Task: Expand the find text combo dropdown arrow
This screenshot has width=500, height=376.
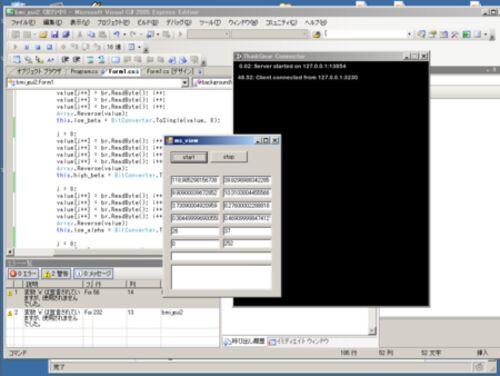Action: pos(409,34)
